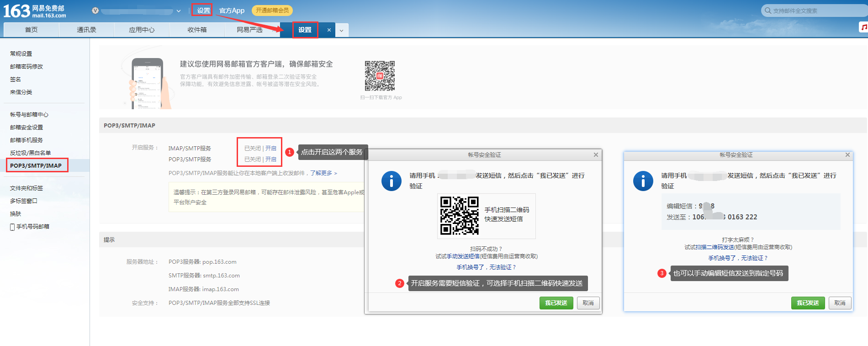The image size is (868, 346).
Task: Open 手机号码邮箱 text in the sidebar
Action: 33,227
